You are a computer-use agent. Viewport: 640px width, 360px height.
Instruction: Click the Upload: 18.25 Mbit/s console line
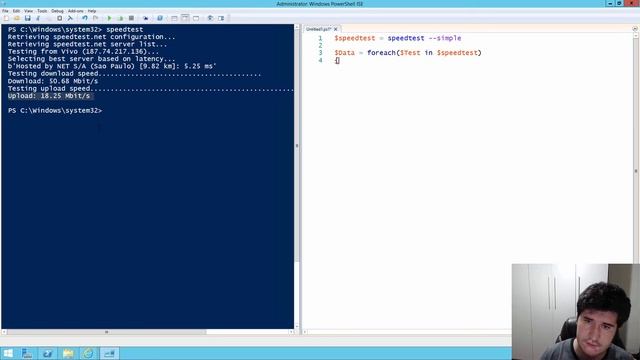point(49,96)
